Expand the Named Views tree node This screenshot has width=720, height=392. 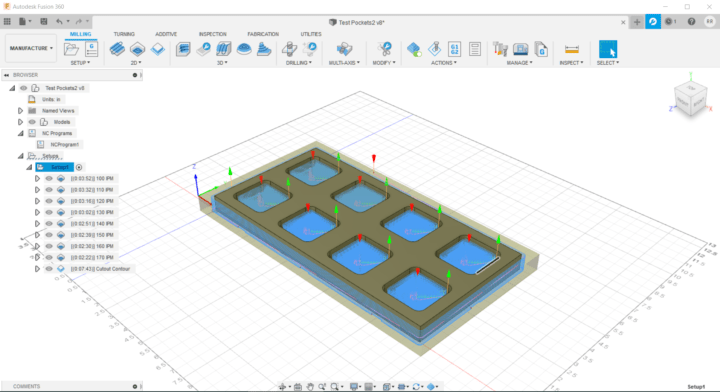20,111
